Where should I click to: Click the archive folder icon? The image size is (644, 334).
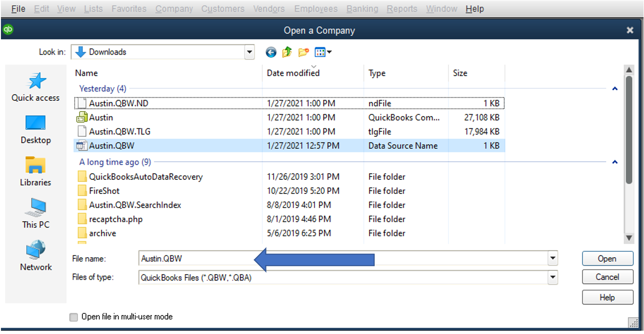click(82, 233)
